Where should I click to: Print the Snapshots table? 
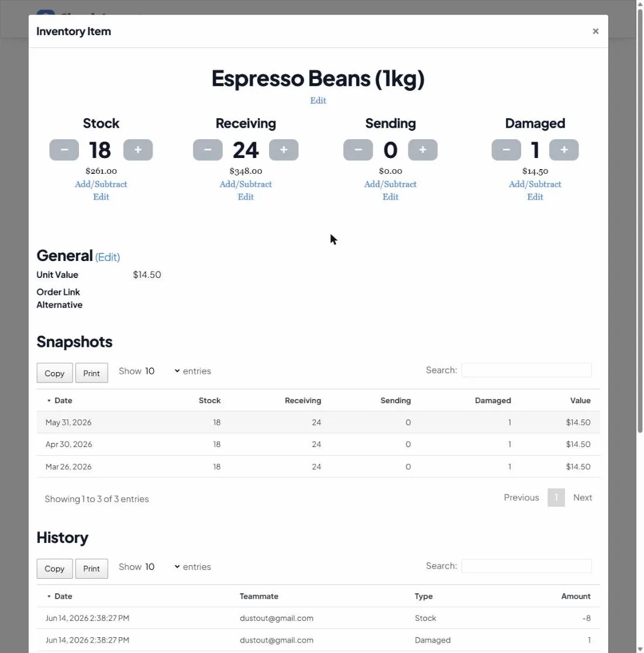coord(92,373)
